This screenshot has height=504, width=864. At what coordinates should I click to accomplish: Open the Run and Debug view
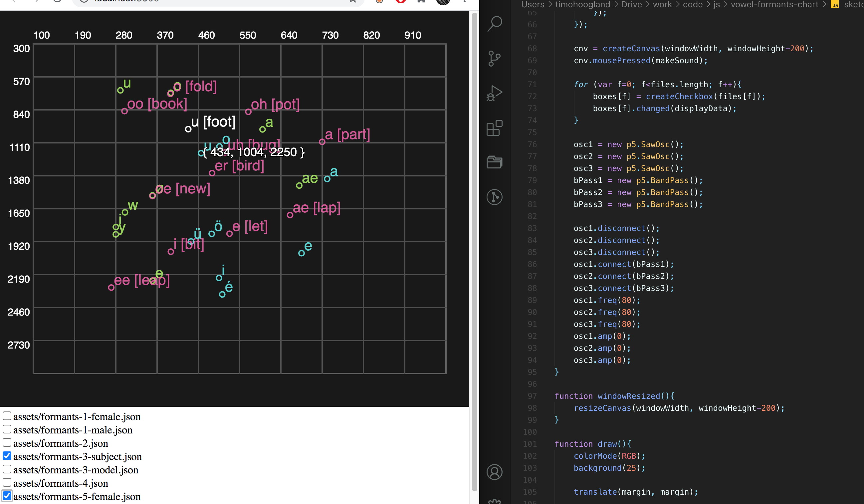[x=494, y=93]
